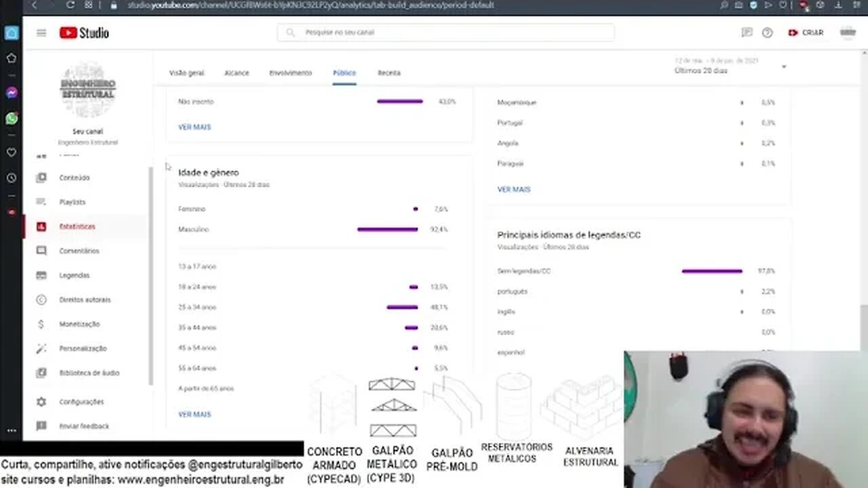Open the hamburger menu beside YouTube Studio logo

tap(41, 33)
